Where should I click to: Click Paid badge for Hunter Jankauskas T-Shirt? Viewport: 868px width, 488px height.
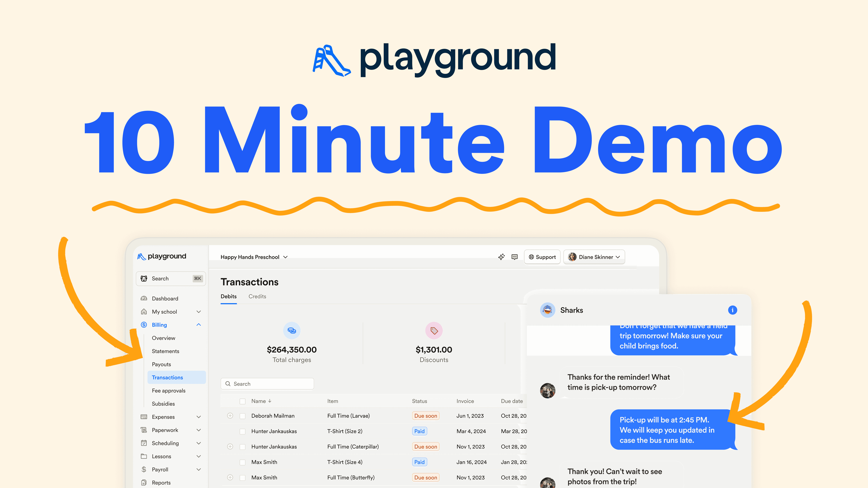(x=420, y=431)
